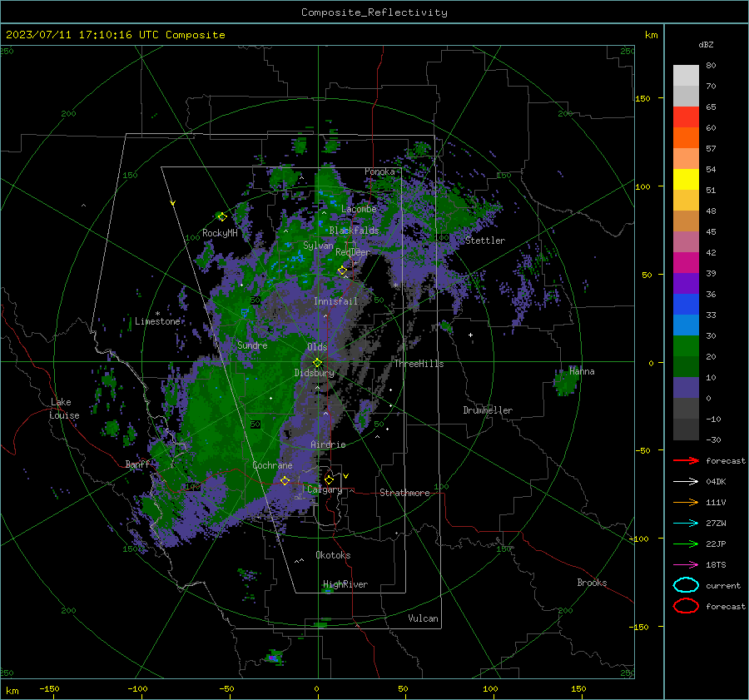This screenshot has height=700, width=749.
Task: Click the small purple-centered cell at the map's bottom edge
Action: [x=273, y=658]
